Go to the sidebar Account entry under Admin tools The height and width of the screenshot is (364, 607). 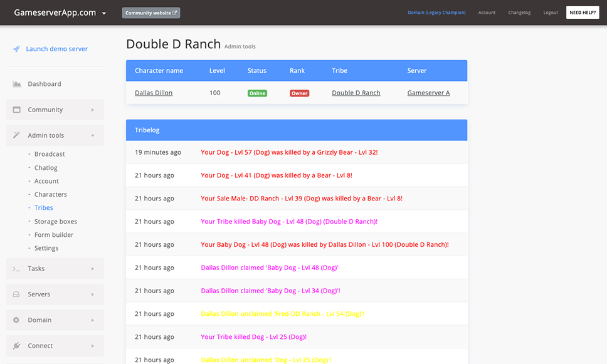click(x=46, y=181)
